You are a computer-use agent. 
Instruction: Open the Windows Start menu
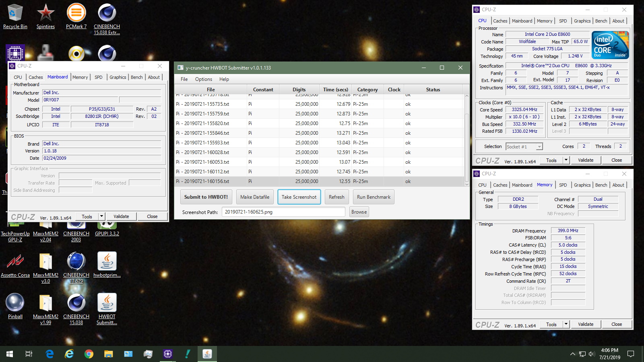10,354
